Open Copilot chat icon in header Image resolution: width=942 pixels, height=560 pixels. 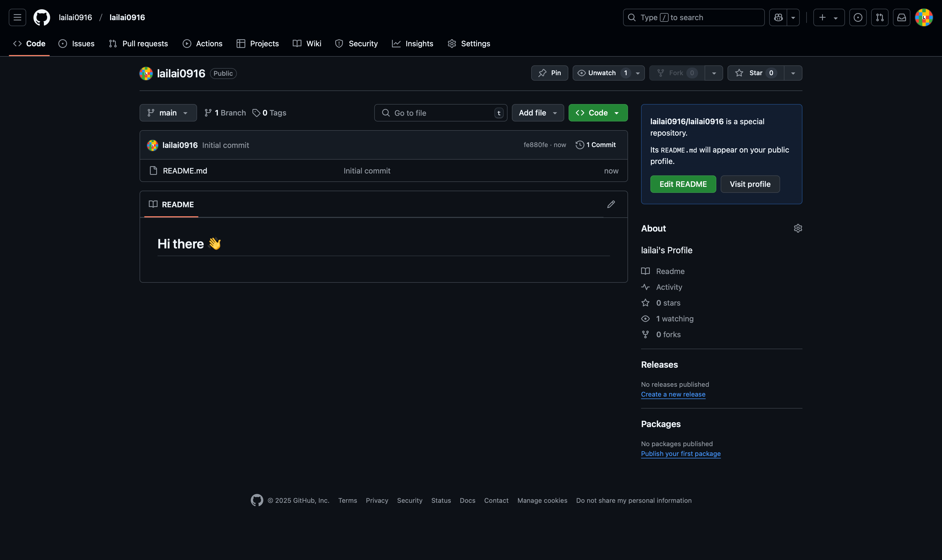click(778, 17)
